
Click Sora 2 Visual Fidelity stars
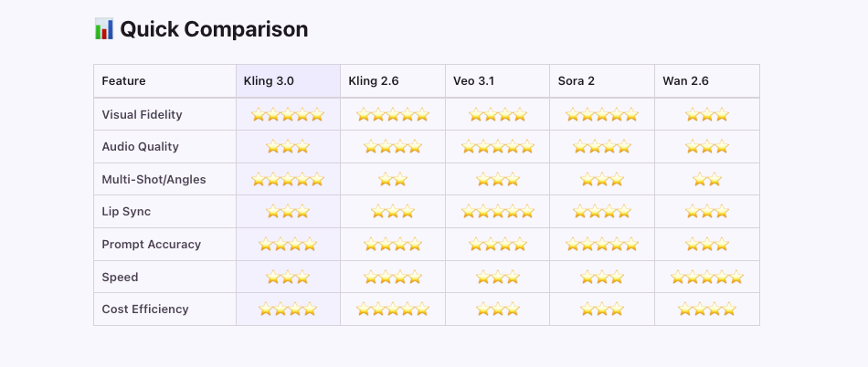click(x=601, y=115)
